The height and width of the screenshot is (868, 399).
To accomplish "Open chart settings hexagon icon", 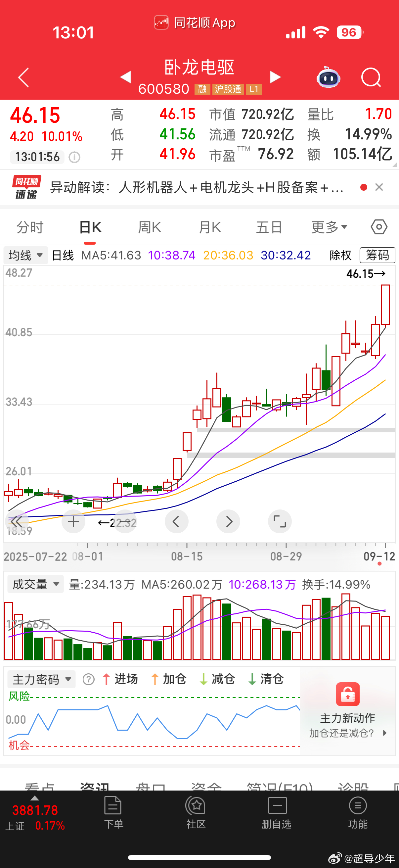I will pyautogui.click(x=379, y=227).
